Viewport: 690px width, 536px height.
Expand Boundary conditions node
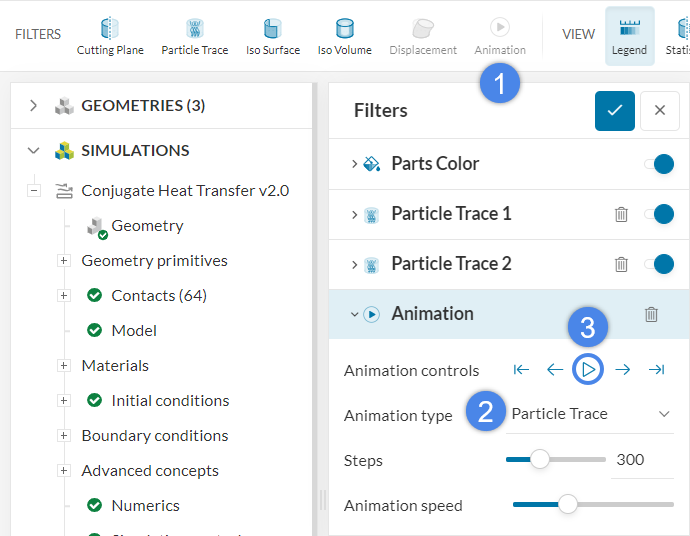click(x=63, y=435)
